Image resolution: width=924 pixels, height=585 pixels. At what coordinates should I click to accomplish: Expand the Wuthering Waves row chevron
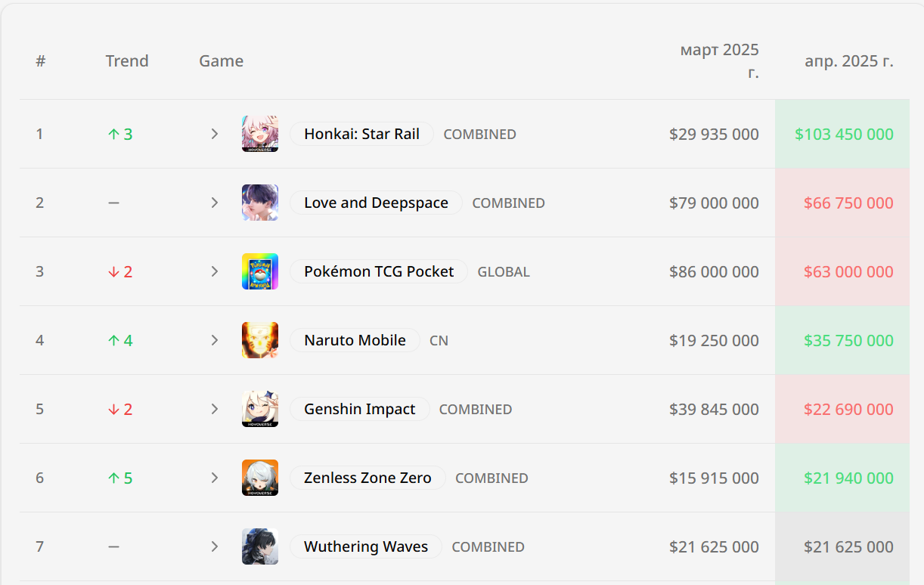click(215, 546)
